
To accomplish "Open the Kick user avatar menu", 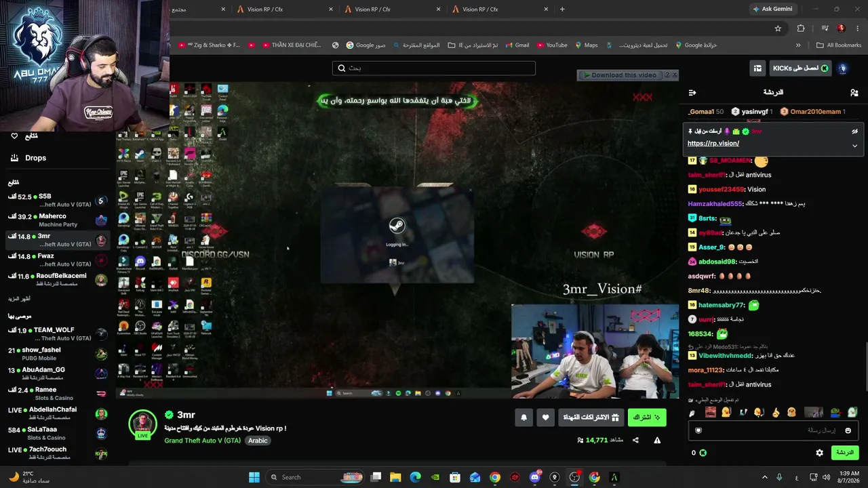I will (x=843, y=68).
